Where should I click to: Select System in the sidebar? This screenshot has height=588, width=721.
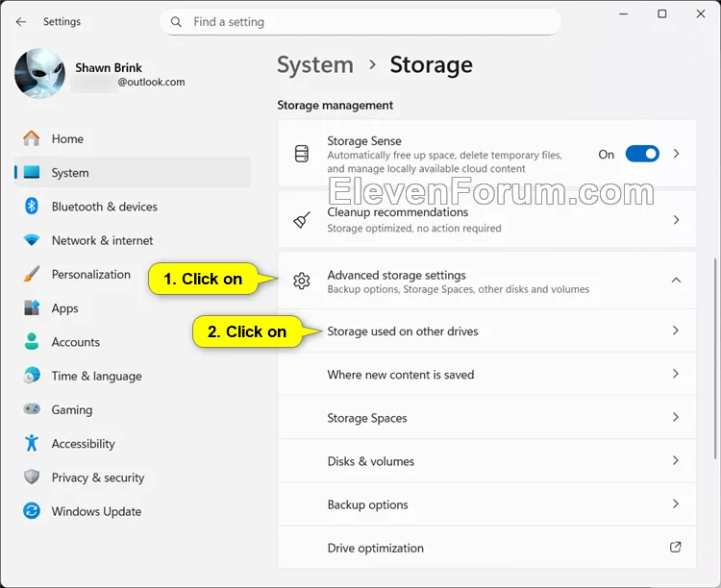click(x=133, y=172)
